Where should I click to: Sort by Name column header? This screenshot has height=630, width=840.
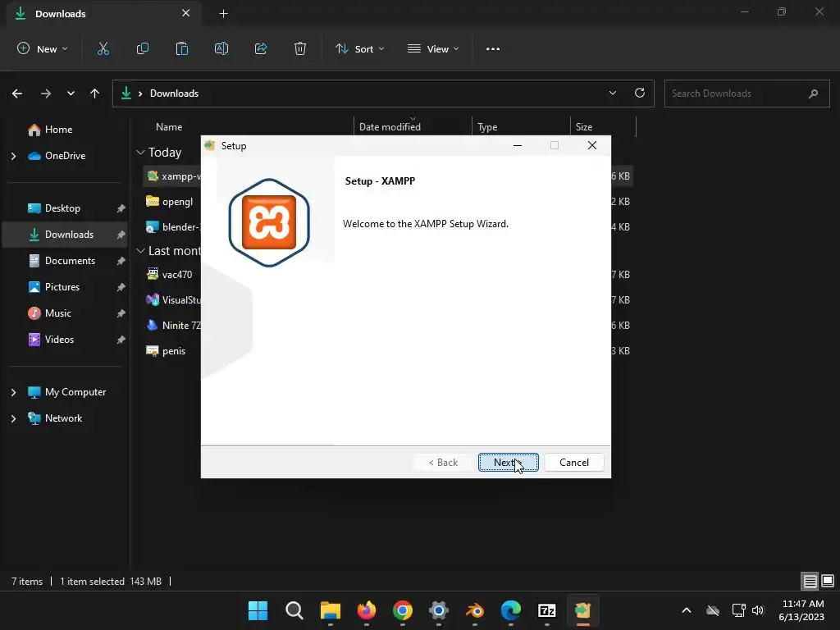click(x=169, y=127)
